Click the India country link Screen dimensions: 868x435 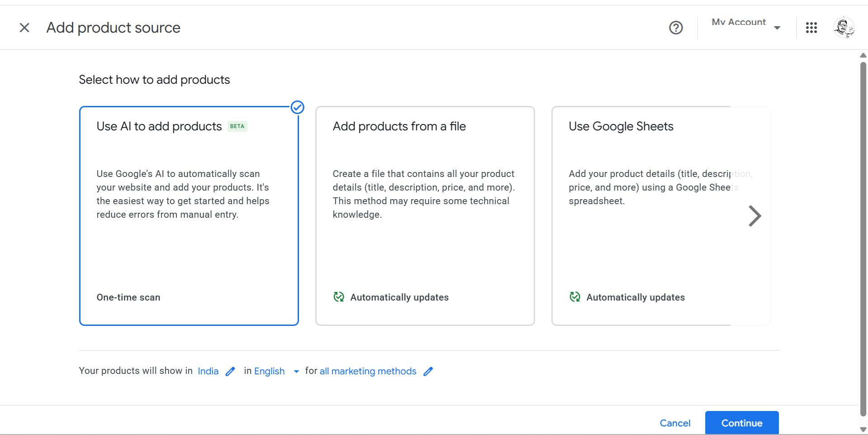208,371
